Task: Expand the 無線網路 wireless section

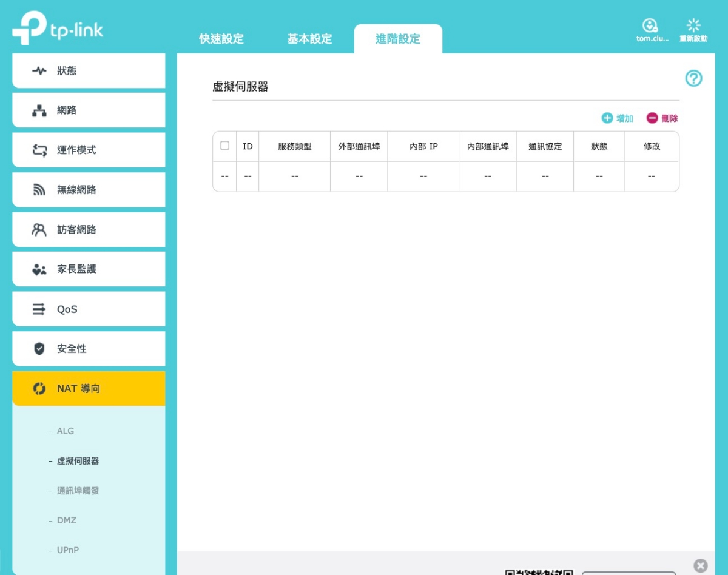Action: pyautogui.click(x=89, y=190)
